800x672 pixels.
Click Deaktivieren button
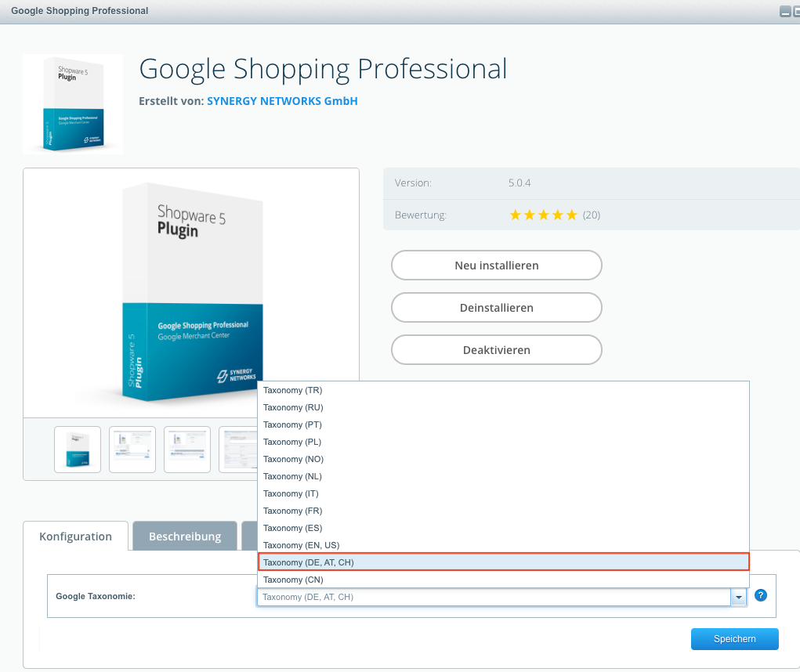click(x=497, y=350)
